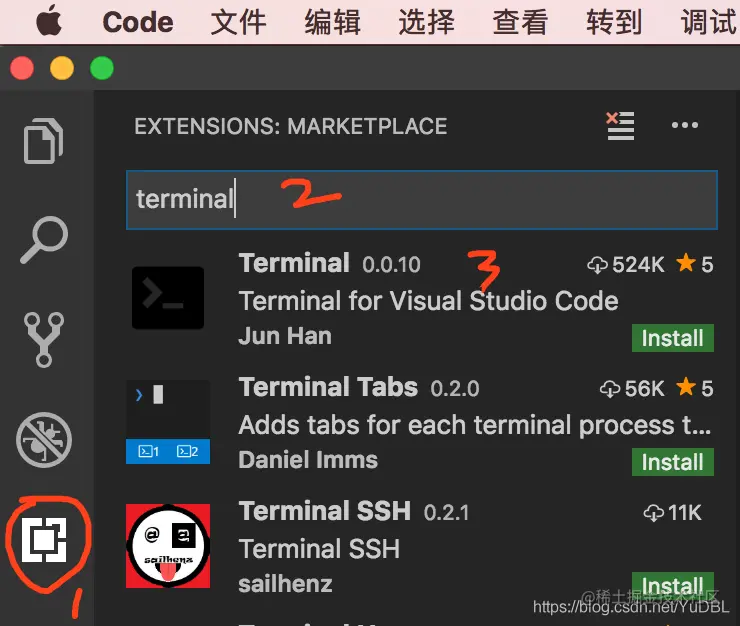This screenshot has height=626, width=740.
Task: Open the Apple menu
Action: point(49,21)
